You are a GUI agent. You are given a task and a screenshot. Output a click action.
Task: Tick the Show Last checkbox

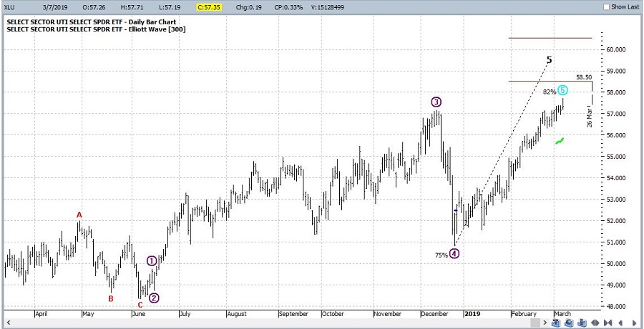607,7
